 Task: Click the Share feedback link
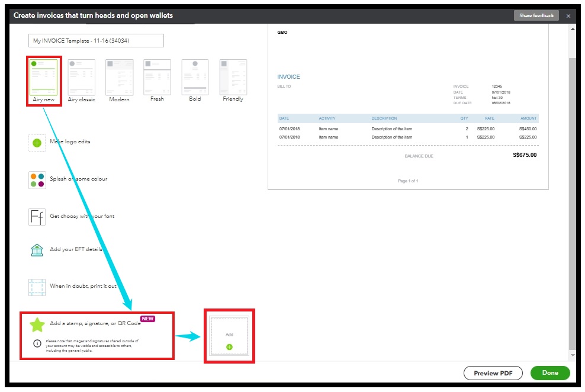(x=536, y=15)
